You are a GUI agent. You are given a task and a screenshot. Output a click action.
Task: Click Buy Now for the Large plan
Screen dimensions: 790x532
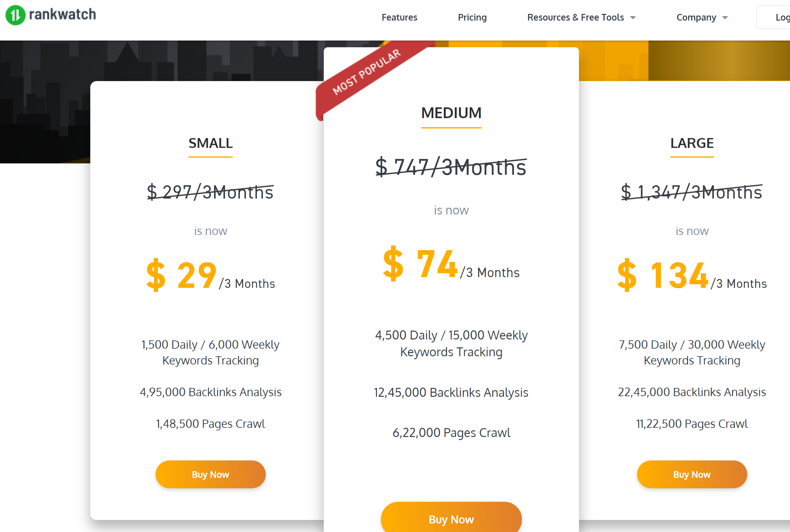(691, 474)
